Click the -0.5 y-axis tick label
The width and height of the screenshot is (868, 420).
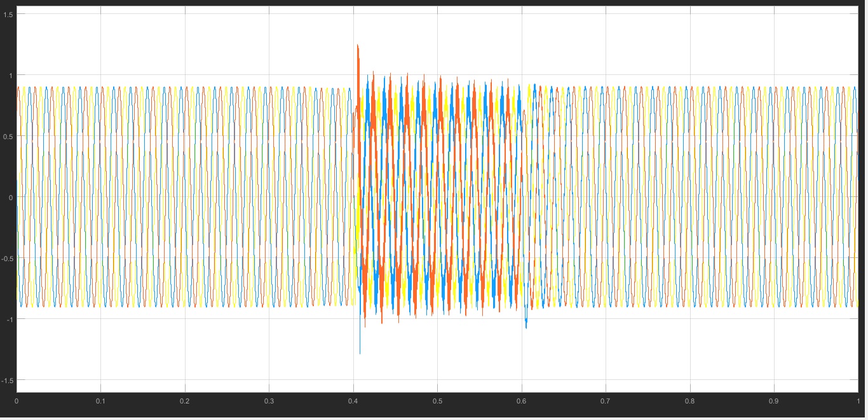point(6,258)
